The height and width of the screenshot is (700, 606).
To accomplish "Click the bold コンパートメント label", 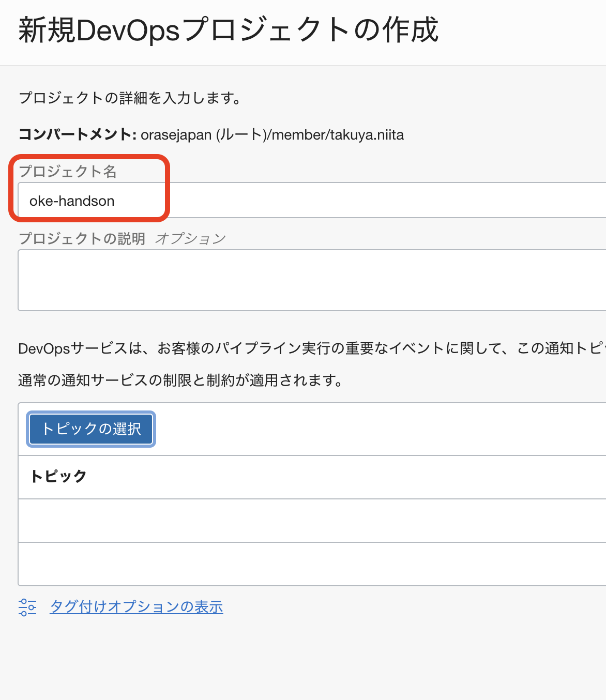I will [77, 135].
